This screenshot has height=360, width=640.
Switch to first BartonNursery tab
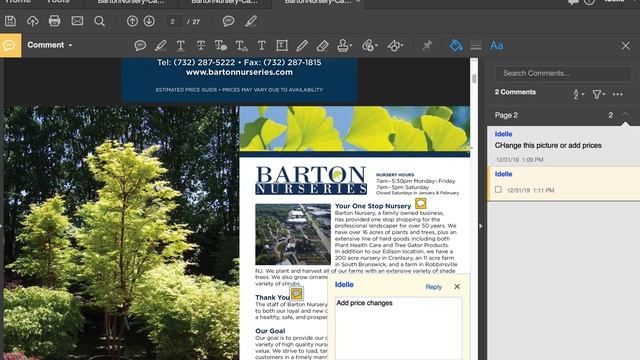point(131,2)
